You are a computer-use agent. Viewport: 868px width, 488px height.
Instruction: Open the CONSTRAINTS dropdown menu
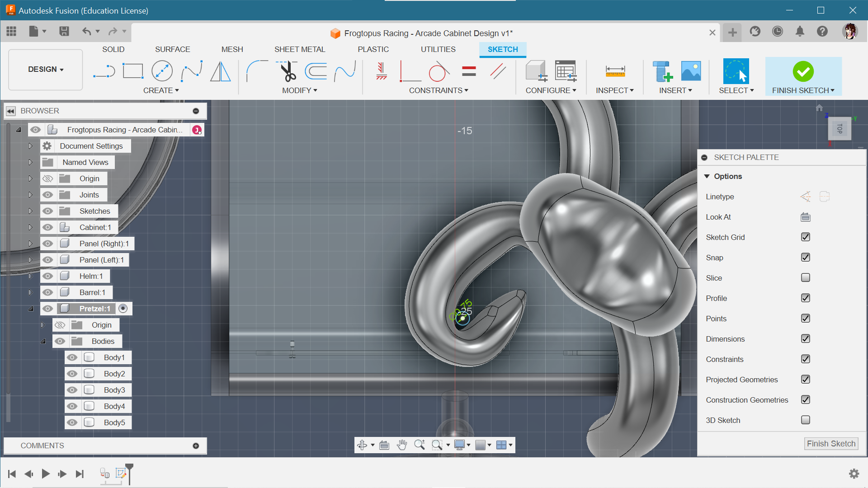click(x=439, y=90)
